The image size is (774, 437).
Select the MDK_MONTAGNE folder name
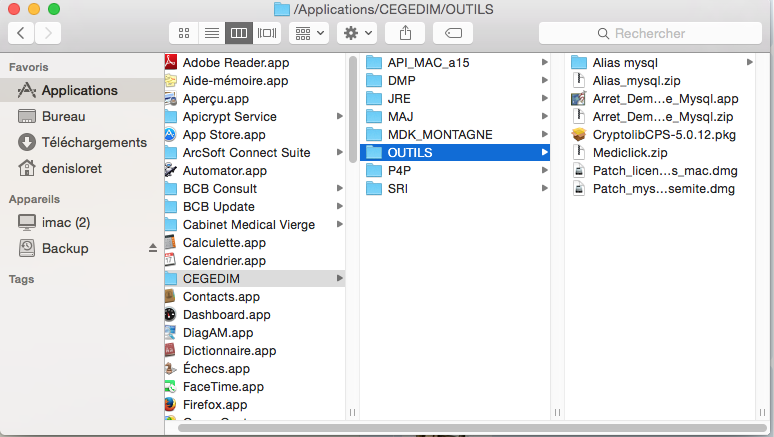tap(440, 134)
